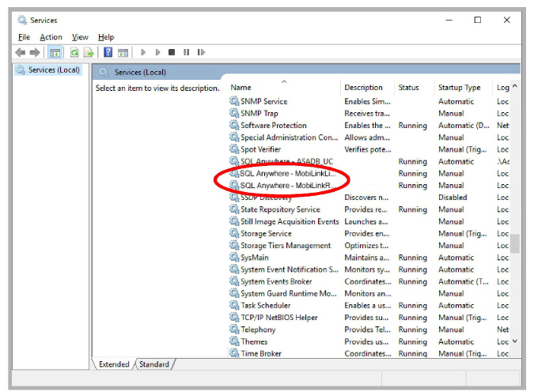Open the Help menu

(106, 37)
